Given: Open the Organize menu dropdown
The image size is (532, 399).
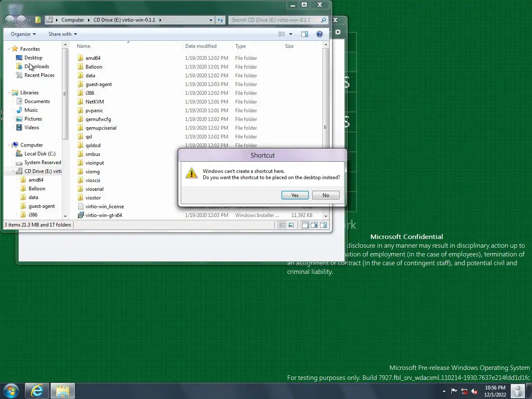Looking at the screenshot, I should coord(23,34).
